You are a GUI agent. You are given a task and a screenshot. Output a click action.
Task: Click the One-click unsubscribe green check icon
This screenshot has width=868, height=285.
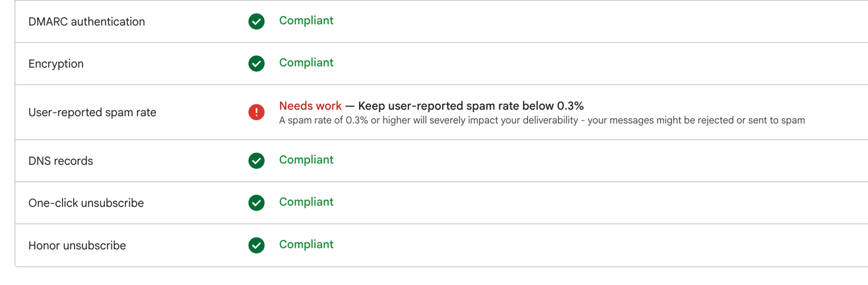256,203
